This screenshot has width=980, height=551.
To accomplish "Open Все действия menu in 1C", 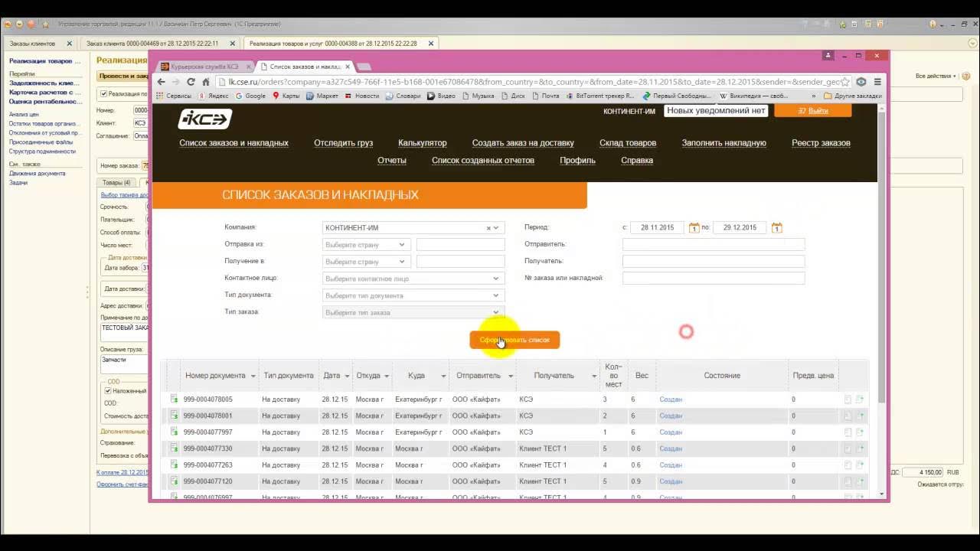I will point(936,76).
